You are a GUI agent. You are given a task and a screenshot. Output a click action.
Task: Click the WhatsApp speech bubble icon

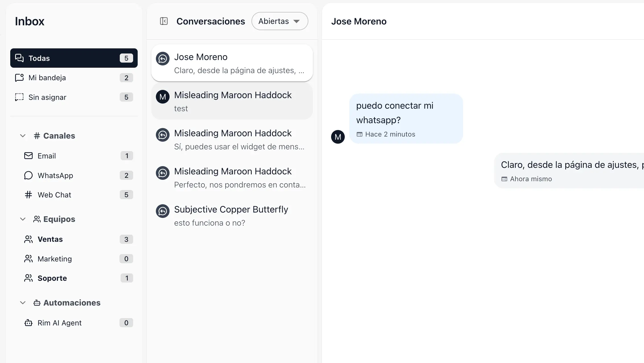click(28, 176)
